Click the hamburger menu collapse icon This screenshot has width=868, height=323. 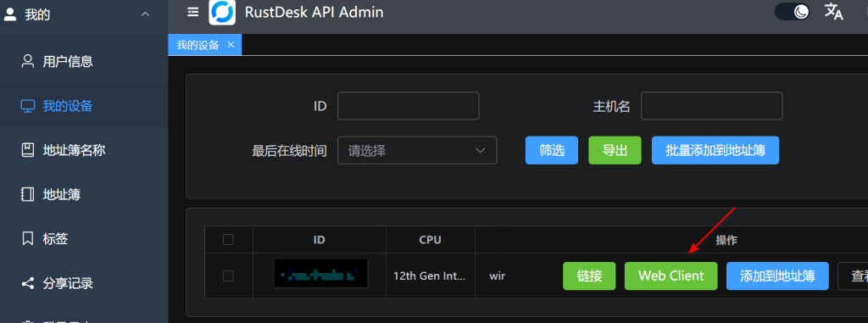click(192, 12)
